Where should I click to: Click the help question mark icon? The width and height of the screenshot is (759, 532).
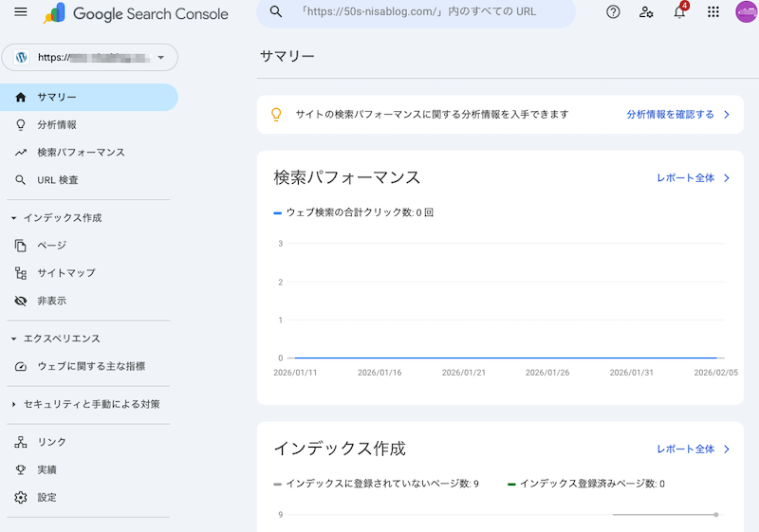coord(613,12)
